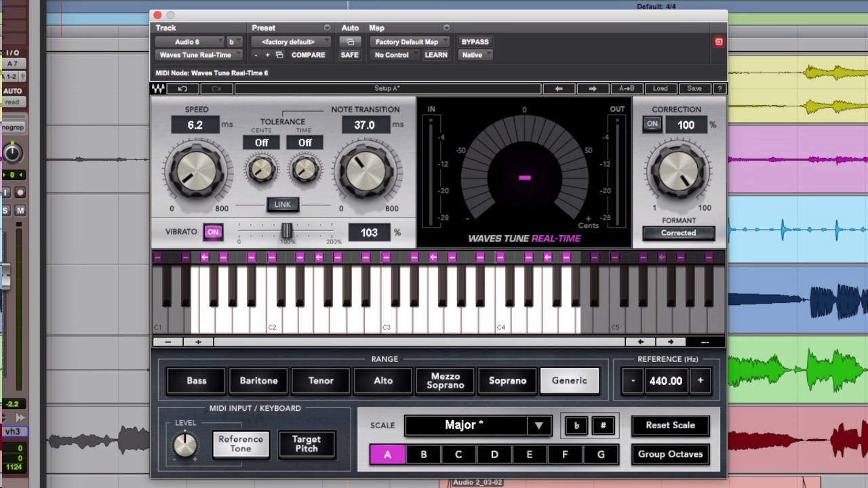Click the record enable button in mixer
The image size is (868, 488).
[x=20, y=193]
